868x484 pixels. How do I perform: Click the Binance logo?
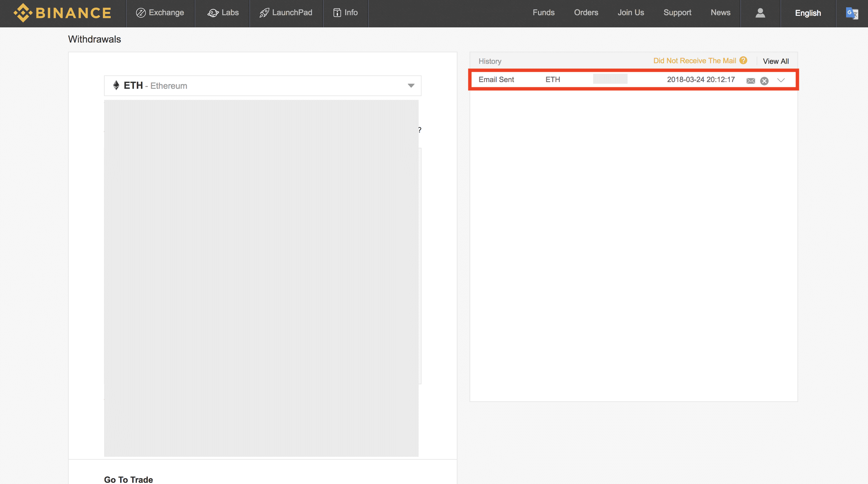[62, 13]
